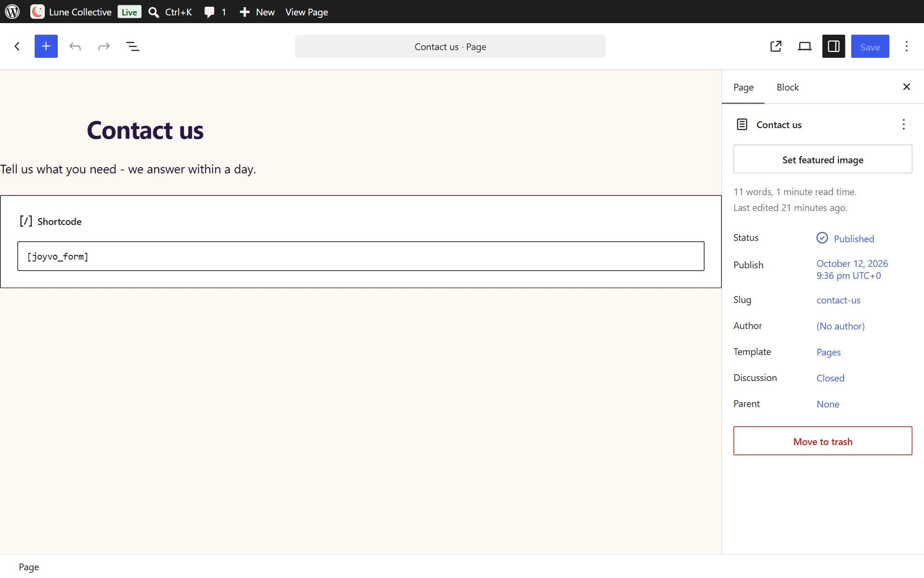Open the search magnifier in admin bar

point(154,12)
